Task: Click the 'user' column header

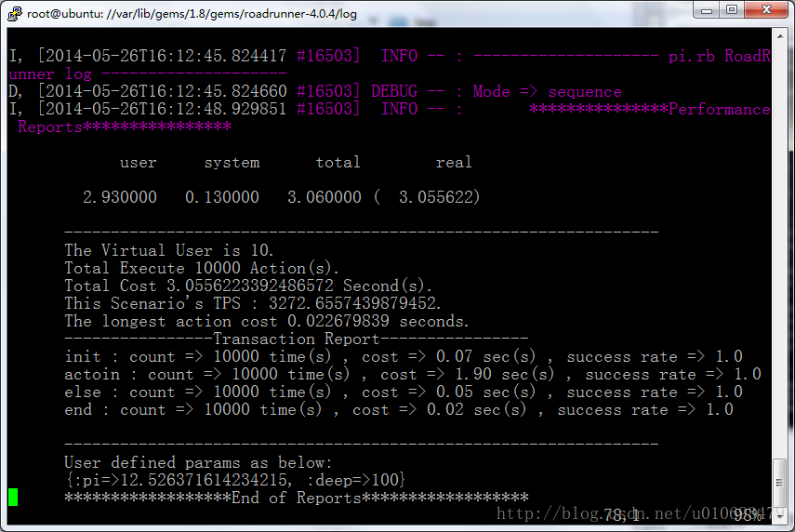Action: coord(139,162)
